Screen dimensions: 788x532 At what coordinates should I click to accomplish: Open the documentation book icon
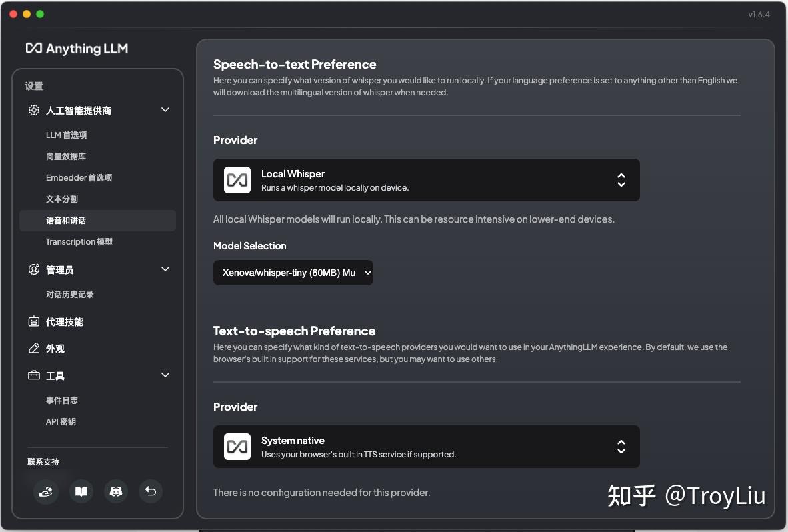81,491
